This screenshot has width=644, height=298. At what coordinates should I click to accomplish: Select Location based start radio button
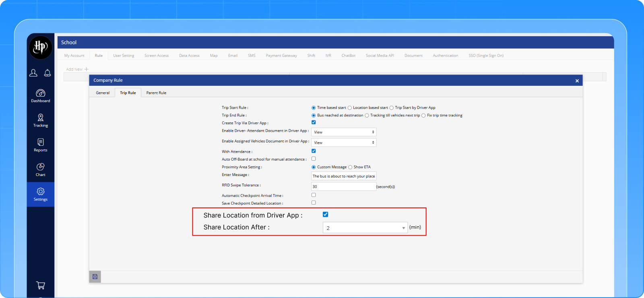[x=350, y=108]
